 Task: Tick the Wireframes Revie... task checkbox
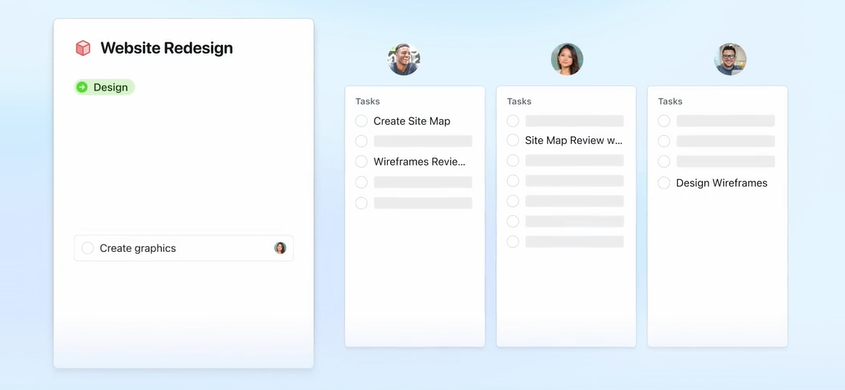361,162
